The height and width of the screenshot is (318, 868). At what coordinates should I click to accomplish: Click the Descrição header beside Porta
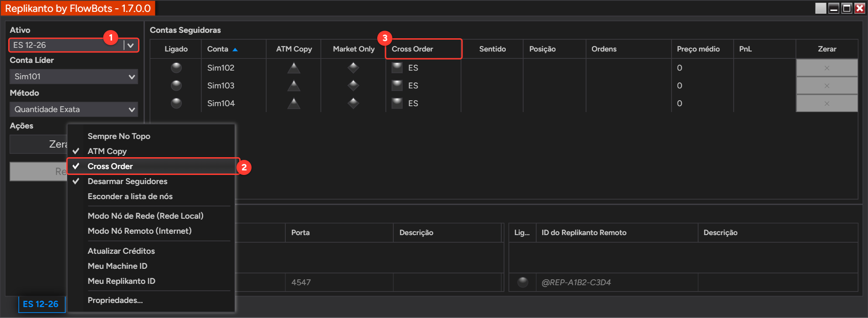coord(447,233)
